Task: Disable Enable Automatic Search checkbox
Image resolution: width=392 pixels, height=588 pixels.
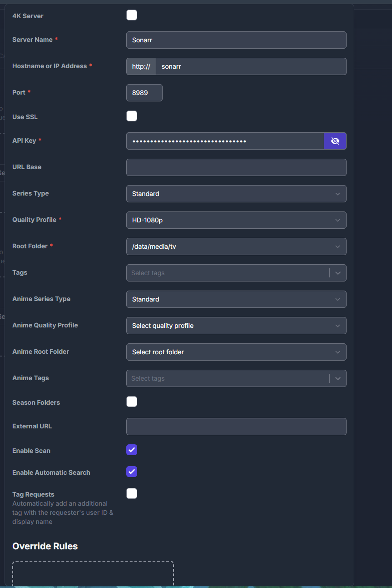Action: 132,472
